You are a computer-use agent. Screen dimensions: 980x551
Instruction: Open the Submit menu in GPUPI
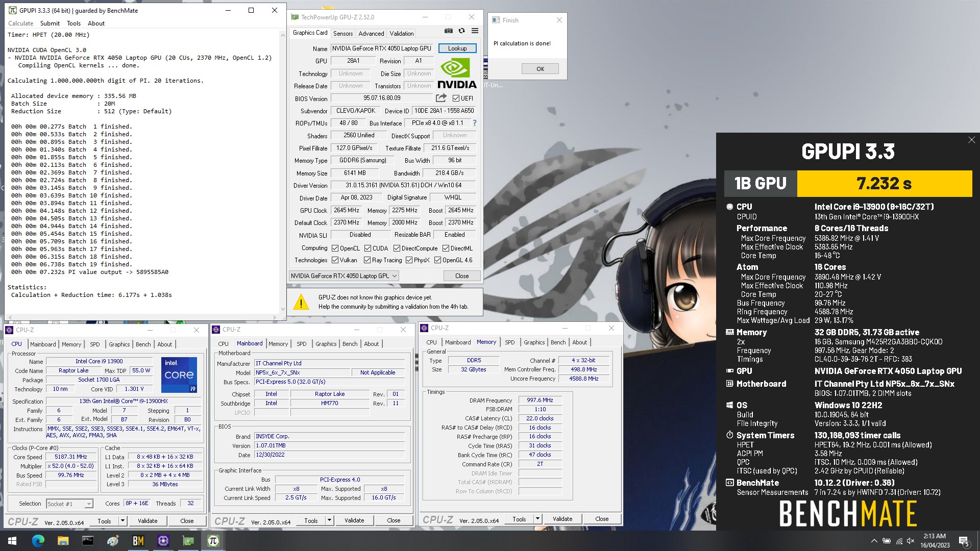[50, 23]
